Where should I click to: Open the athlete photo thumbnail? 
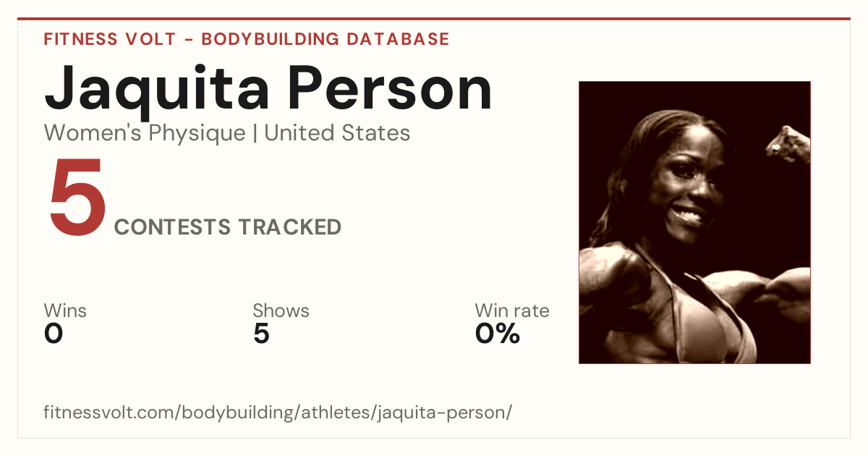coord(694,222)
